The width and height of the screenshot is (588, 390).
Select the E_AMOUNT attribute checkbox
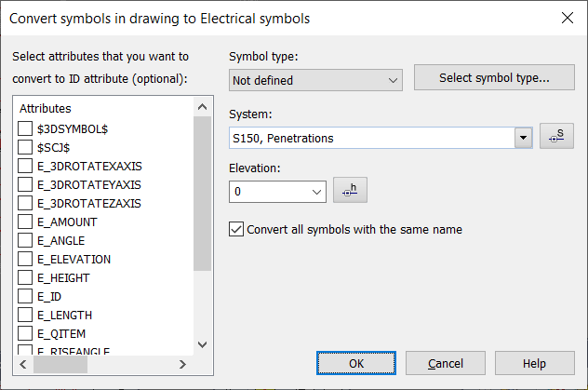coord(26,222)
